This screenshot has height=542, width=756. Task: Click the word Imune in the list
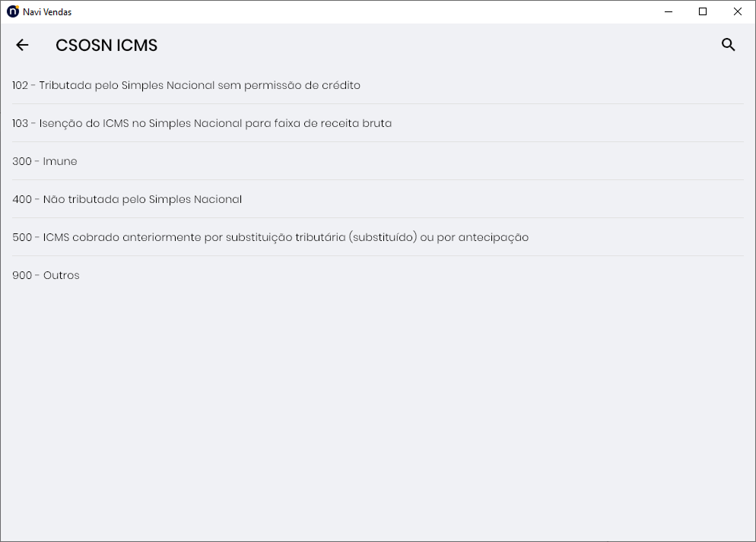coord(60,161)
